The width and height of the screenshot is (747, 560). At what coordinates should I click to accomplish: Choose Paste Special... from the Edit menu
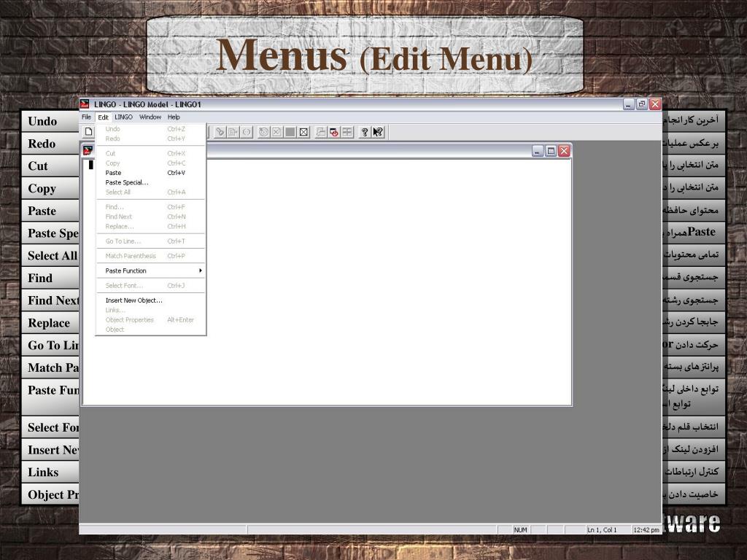[150, 182]
